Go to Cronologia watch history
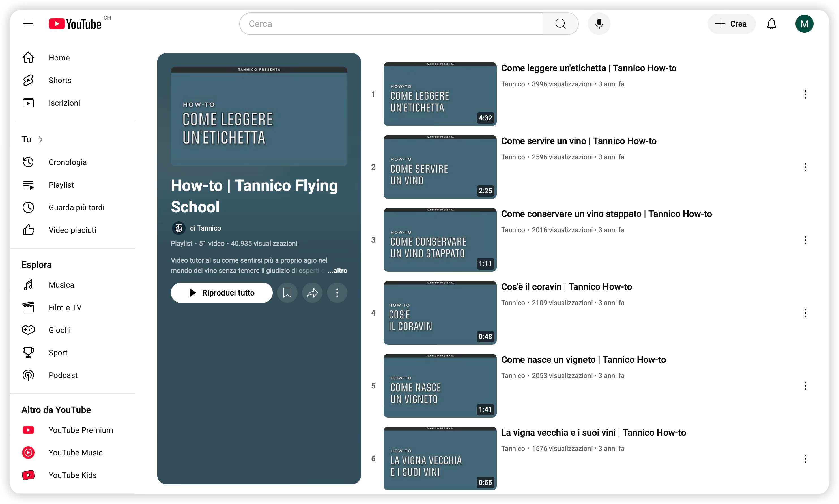 pyautogui.click(x=67, y=162)
